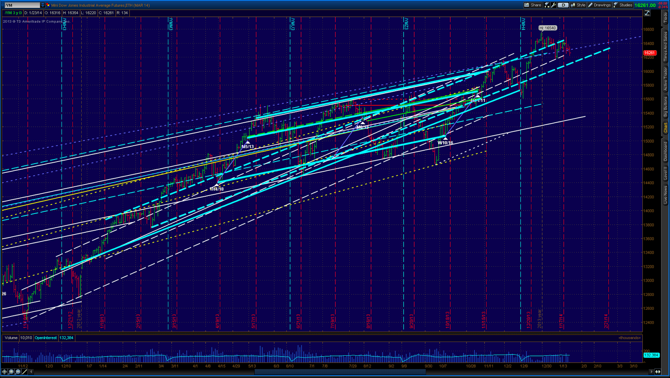The image size is (670, 378).
Task: Open the Studies menu
Action: (x=623, y=5)
